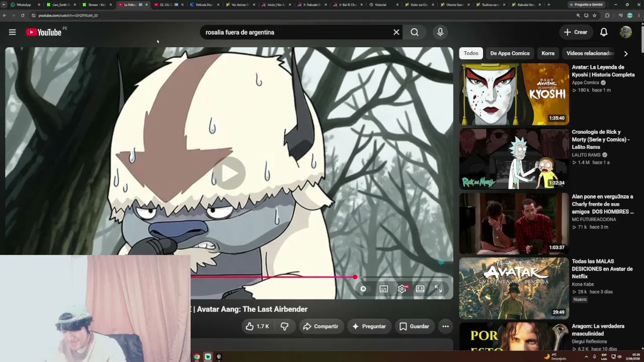Open 'Avatar: La Leyenda de Kyoshi' title link
Screen dimensions: 644x362
click(603, 71)
